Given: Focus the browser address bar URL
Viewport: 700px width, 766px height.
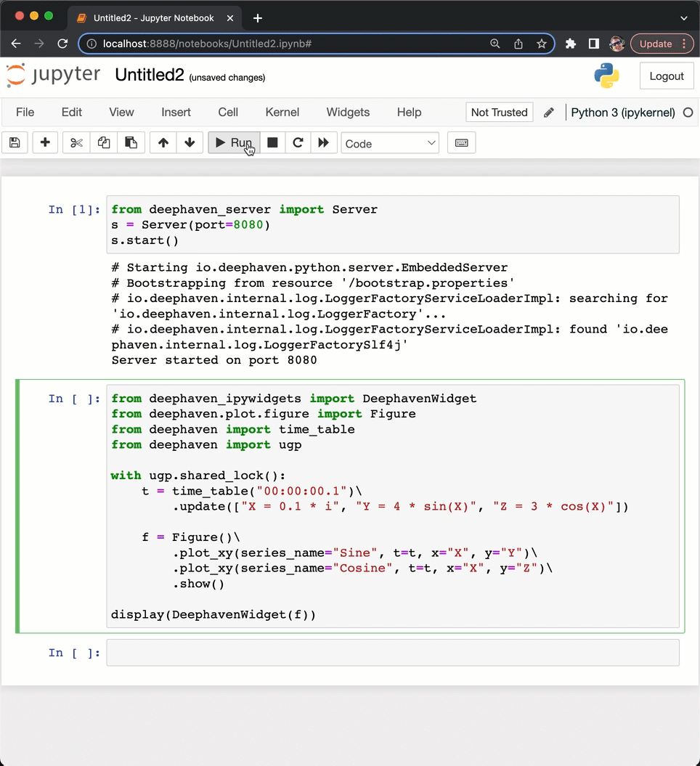Looking at the screenshot, I should click(x=207, y=44).
